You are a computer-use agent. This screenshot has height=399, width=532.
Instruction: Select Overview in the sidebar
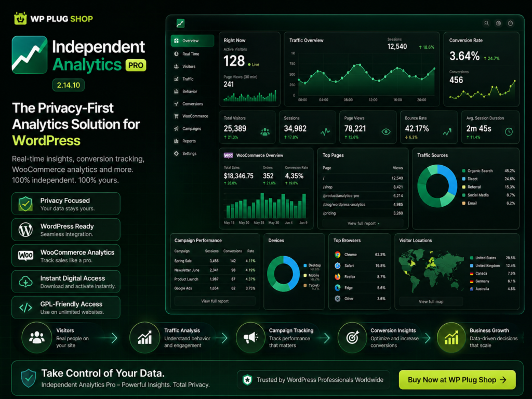tap(192, 41)
